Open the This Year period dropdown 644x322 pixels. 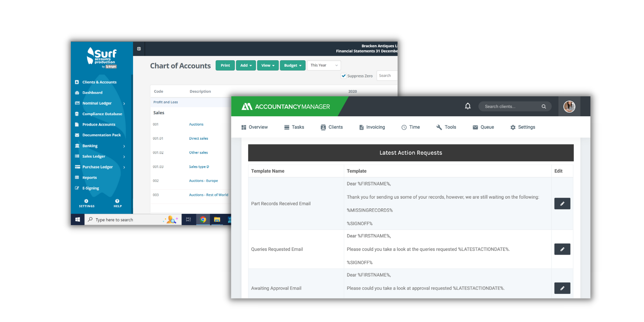(324, 65)
